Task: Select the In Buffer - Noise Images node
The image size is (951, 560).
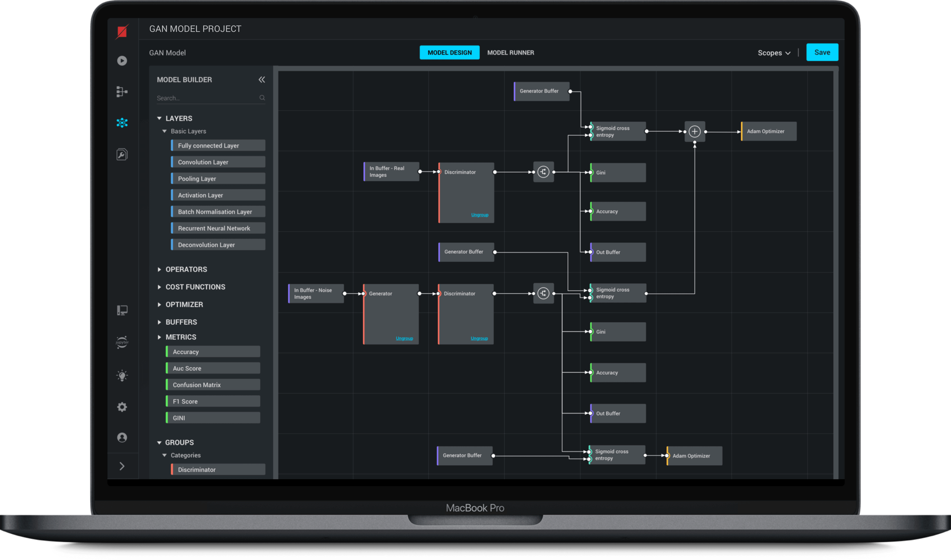Action: pyautogui.click(x=316, y=294)
